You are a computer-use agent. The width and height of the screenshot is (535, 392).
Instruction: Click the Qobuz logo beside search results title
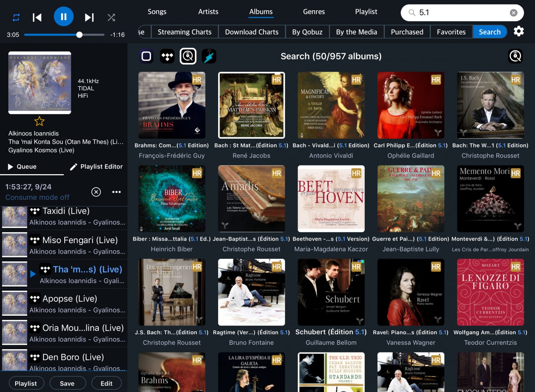tap(515, 56)
